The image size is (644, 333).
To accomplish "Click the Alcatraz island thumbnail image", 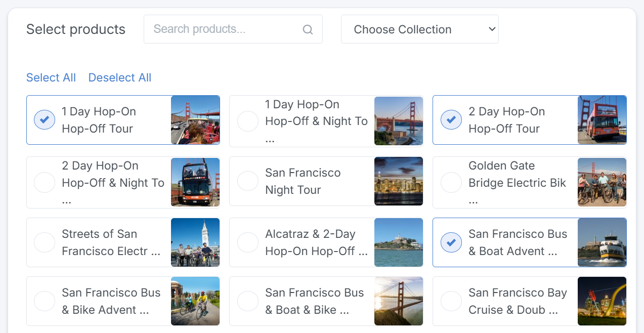I will point(399,242).
